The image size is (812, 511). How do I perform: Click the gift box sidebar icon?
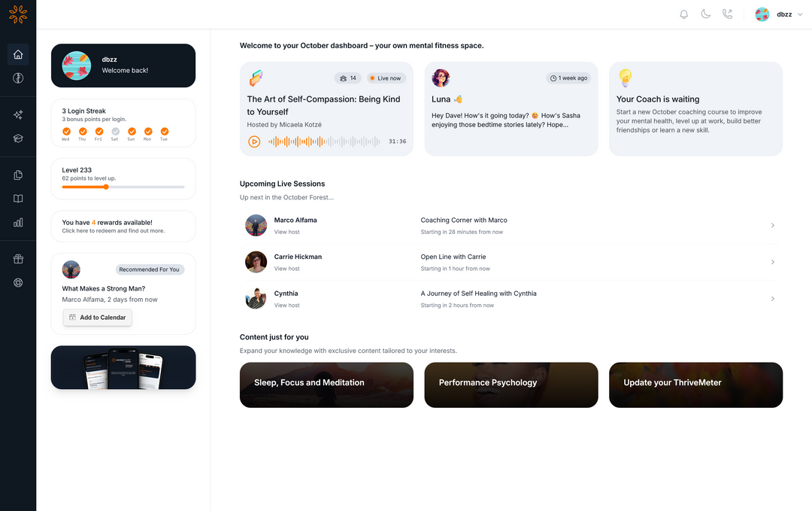[x=18, y=259]
